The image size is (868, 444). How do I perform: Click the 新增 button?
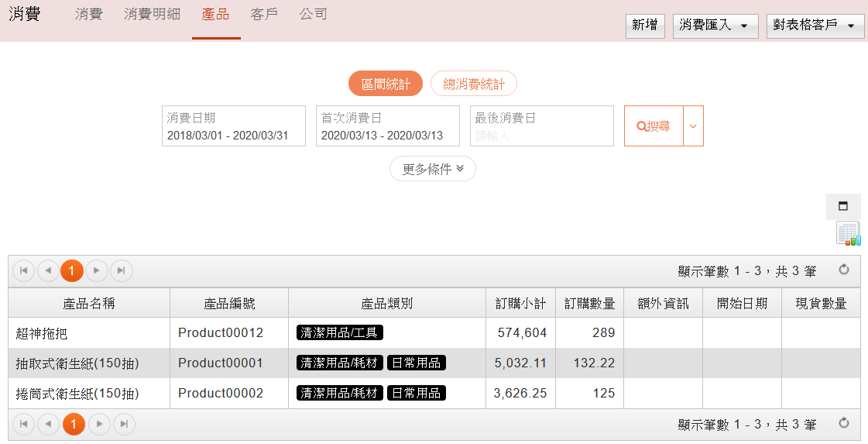tap(645, 26)
